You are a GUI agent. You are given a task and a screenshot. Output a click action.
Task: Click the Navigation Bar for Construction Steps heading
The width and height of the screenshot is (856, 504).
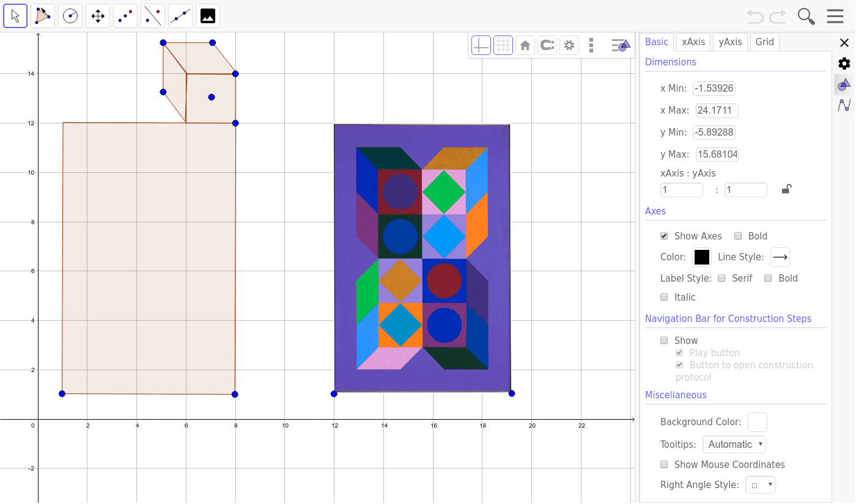[728, 318]
